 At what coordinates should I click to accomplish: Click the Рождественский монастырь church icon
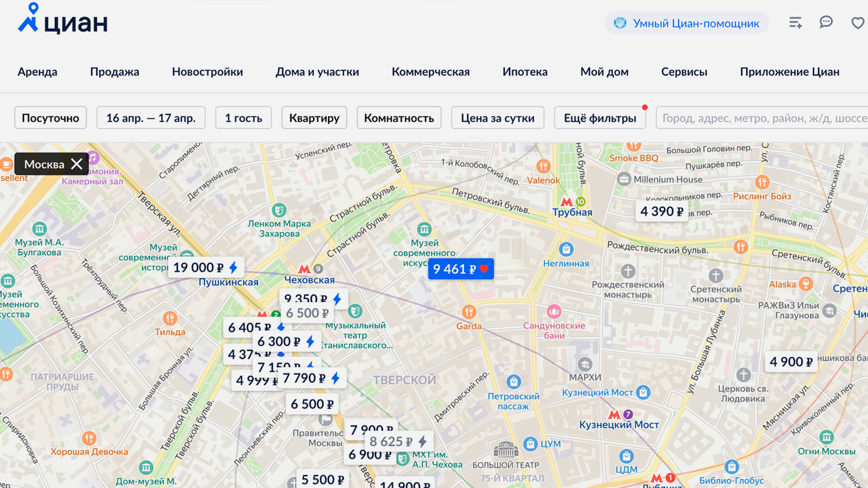(628, 271)
